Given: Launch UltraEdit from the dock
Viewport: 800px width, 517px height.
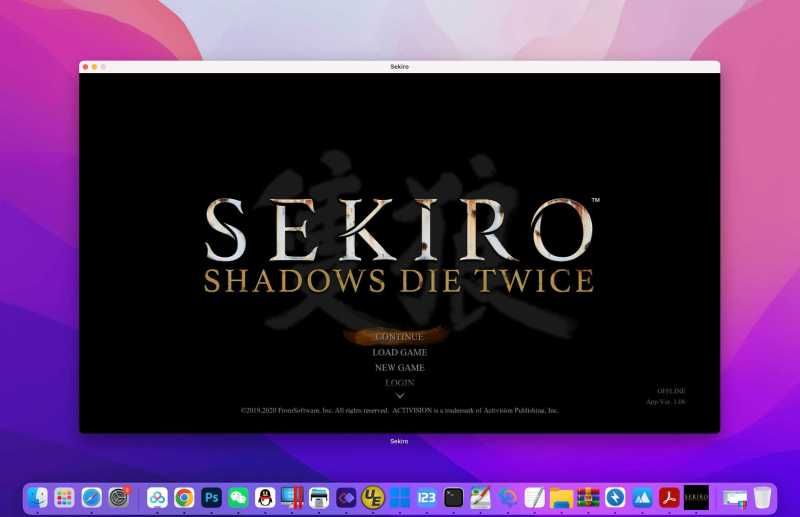Looking at the screenshot, I should tap(373, 498).
